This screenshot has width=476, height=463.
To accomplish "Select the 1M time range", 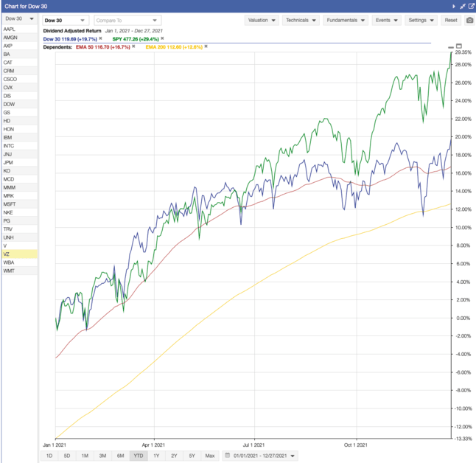I will (x=85, y=456).
